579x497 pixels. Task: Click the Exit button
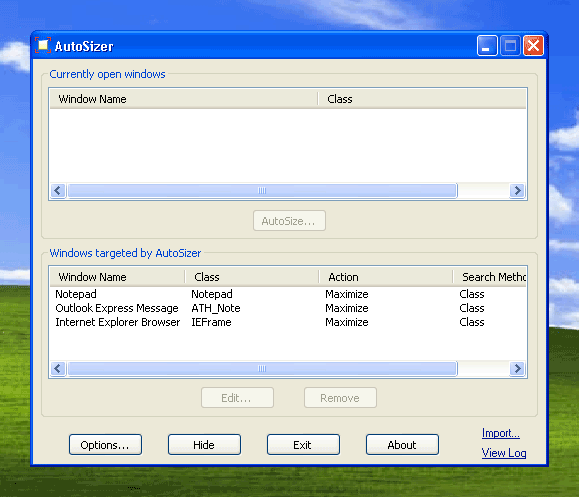coord(303,445)
